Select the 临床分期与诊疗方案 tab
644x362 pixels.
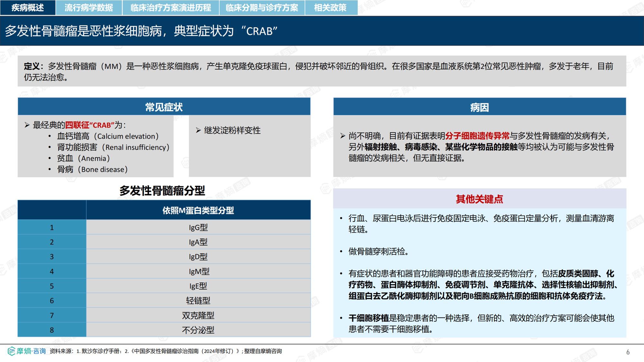262,7
